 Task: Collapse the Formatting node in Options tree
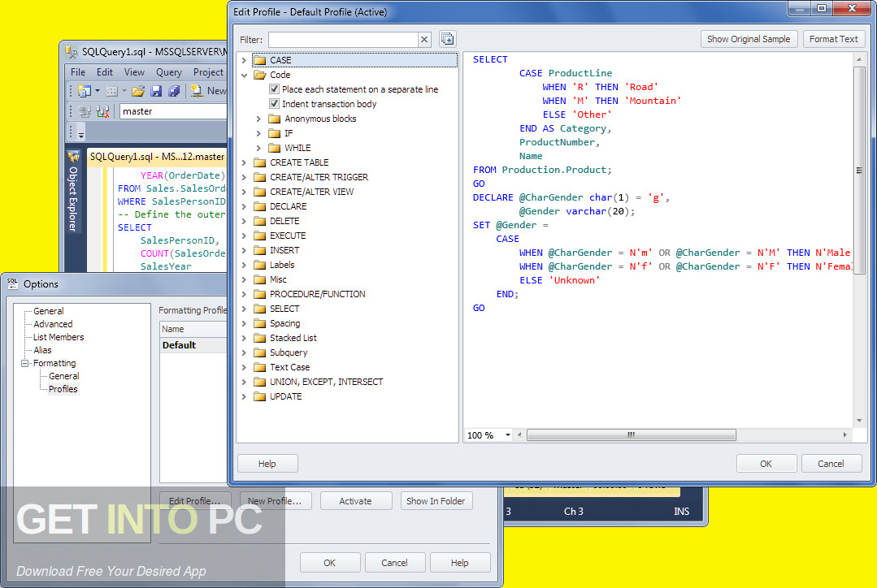click(24, 363)
